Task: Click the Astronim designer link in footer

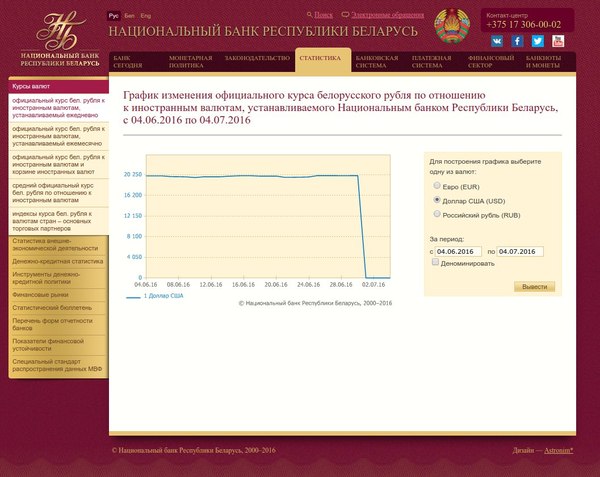Action: [559, 450]
